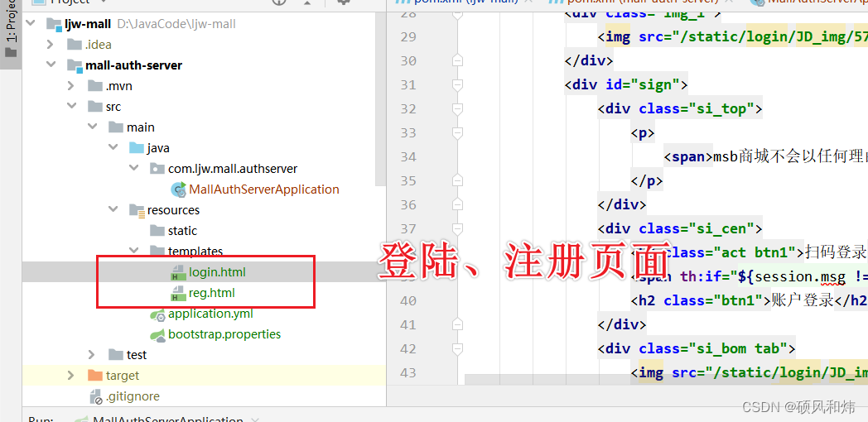
Task: Select the templates folder
Action: [195, 251]
